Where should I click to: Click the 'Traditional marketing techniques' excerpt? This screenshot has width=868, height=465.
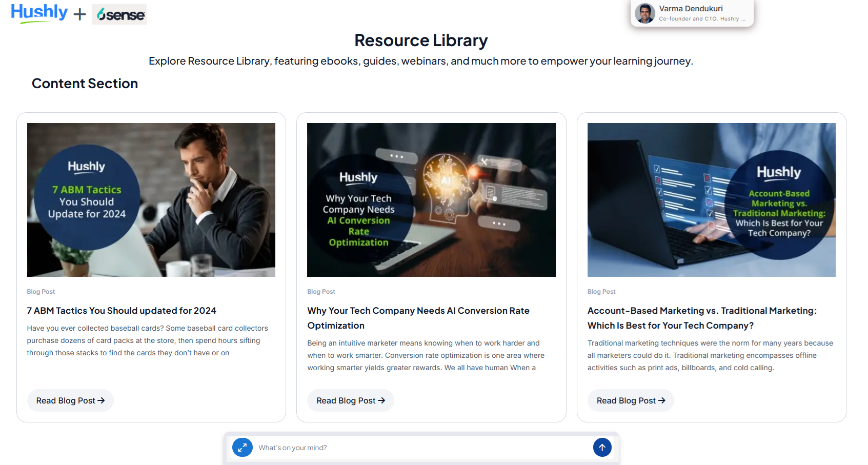710,355
